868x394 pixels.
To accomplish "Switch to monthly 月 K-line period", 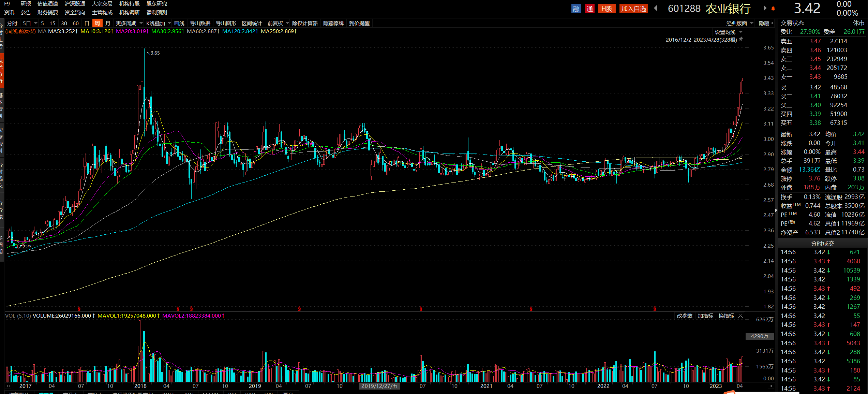I will [108, 23].
